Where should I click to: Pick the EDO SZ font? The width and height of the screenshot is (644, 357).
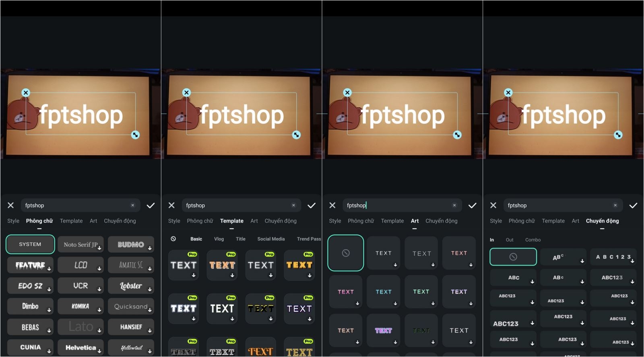[30, 286]
